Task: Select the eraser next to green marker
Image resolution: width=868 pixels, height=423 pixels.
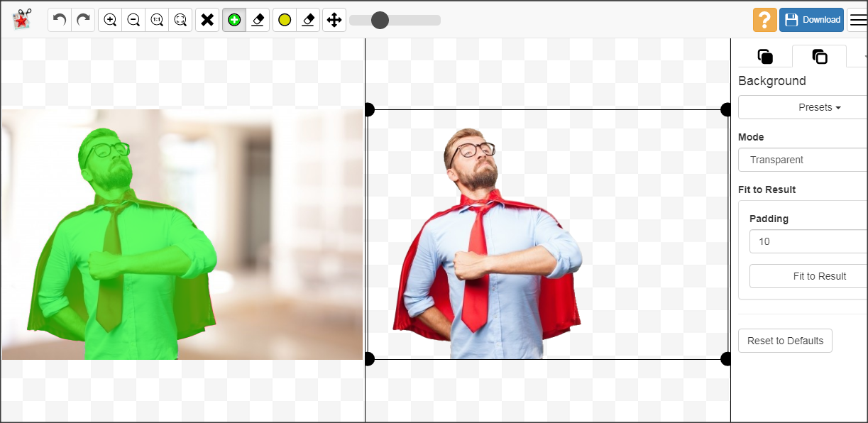Action: 258,20
